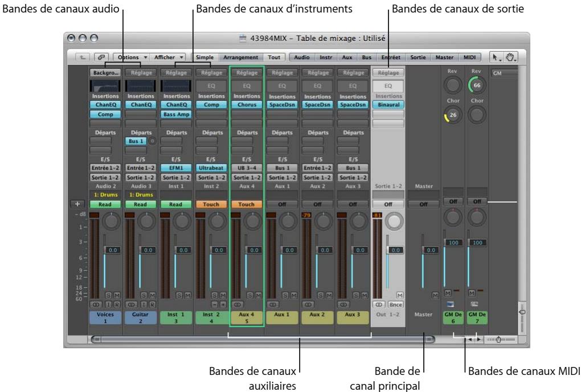This screenshot has width=581, height=392.
Task: Mute the Master channel
Action: coord(435,295)
